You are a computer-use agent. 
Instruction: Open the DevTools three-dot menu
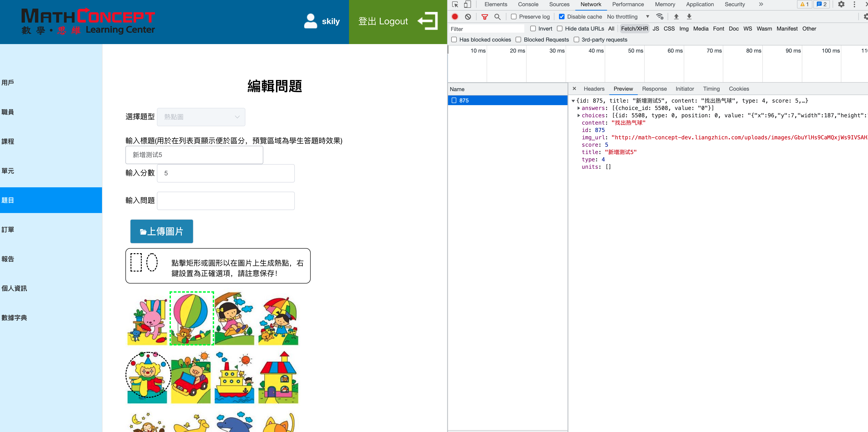coord(854,4)
